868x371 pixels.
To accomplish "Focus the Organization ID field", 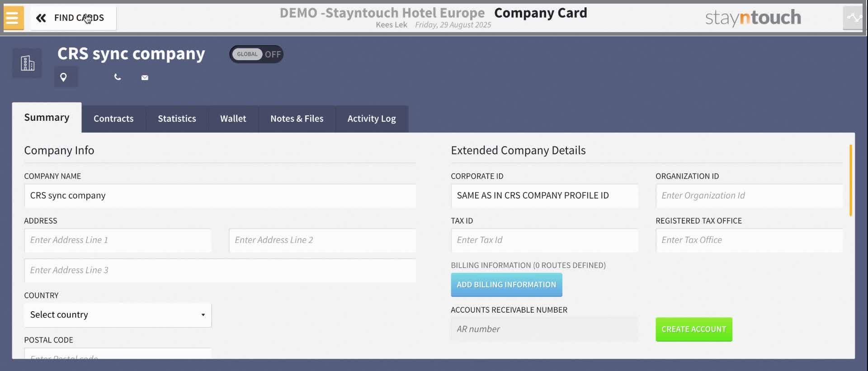I will pos(749,196).
